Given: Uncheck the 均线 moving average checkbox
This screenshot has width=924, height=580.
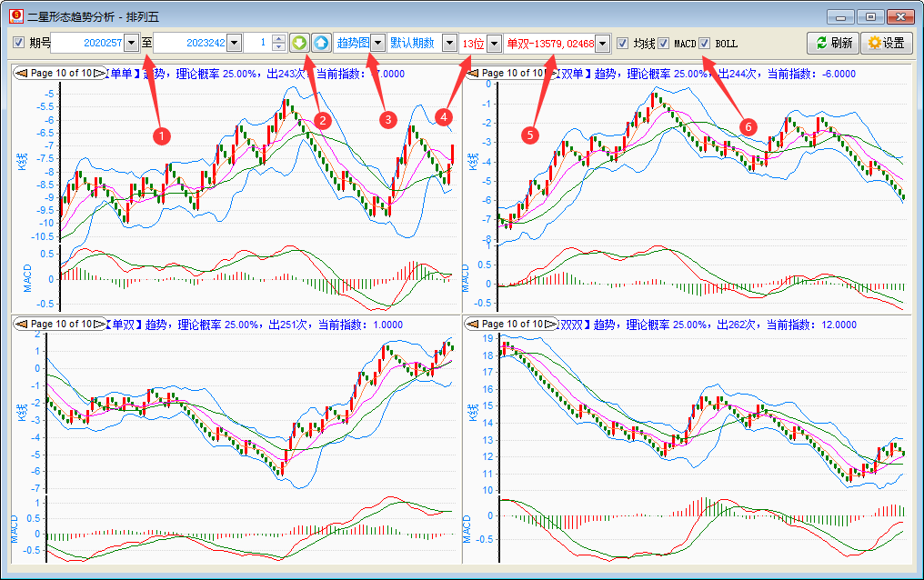Looking at the screenshot, I should pyautogui.click(x=622, y=43).
